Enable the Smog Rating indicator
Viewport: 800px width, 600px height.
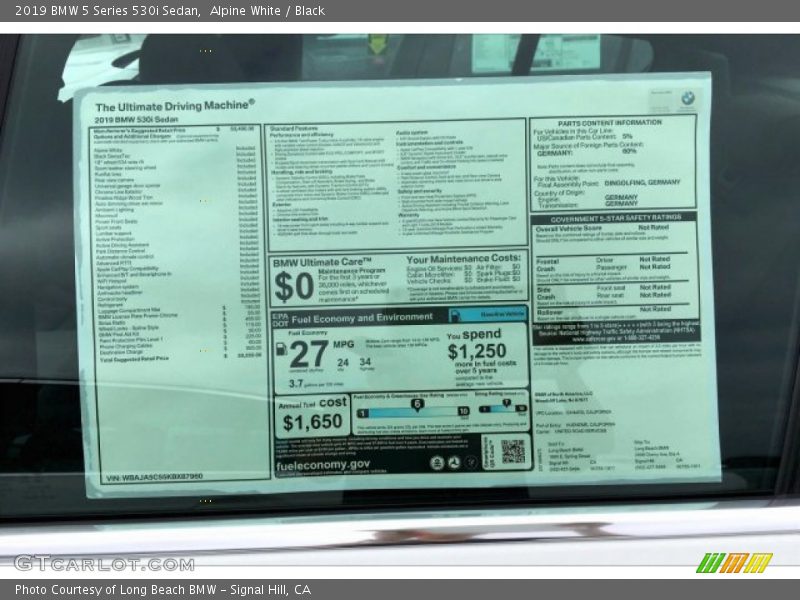click(x=506, y=401)
